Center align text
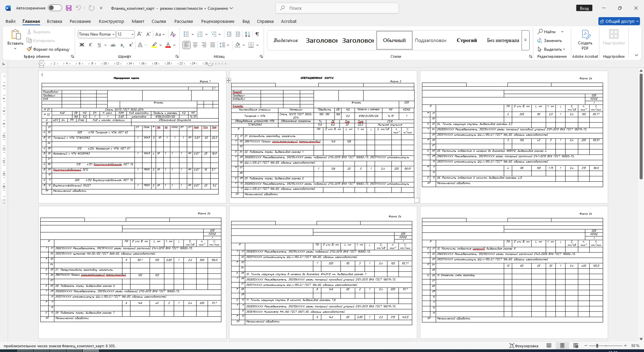Viewport: 644px width, 352px height. point(195,45)
